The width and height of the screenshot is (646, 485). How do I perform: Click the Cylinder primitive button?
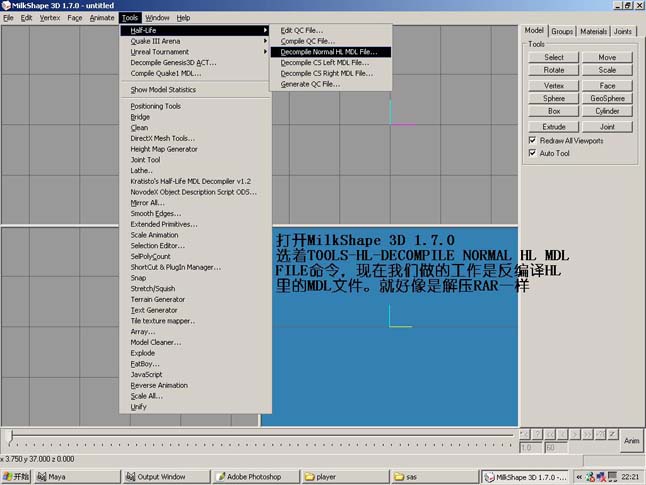pos(607,111)
